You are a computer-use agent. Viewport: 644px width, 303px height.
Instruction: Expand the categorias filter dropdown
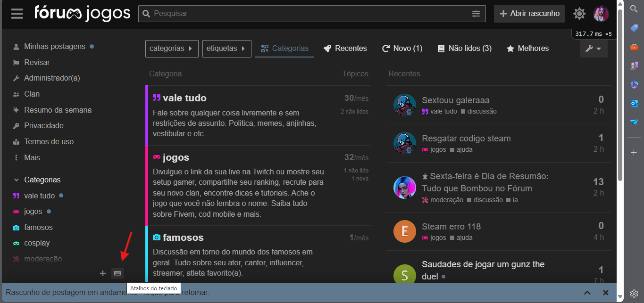[172, 49]
